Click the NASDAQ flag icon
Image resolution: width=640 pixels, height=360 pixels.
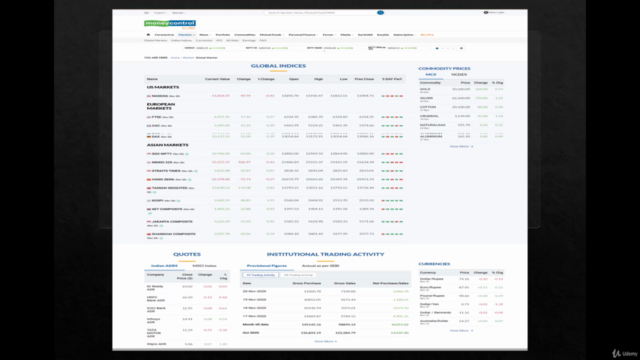[149, 96]
